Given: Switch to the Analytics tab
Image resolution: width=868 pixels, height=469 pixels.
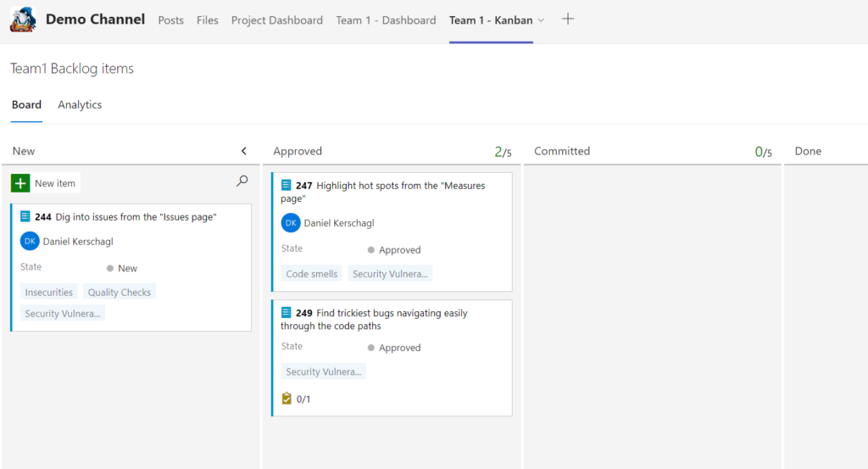Looking at the screenshot, I should click(x=80, y=104).
